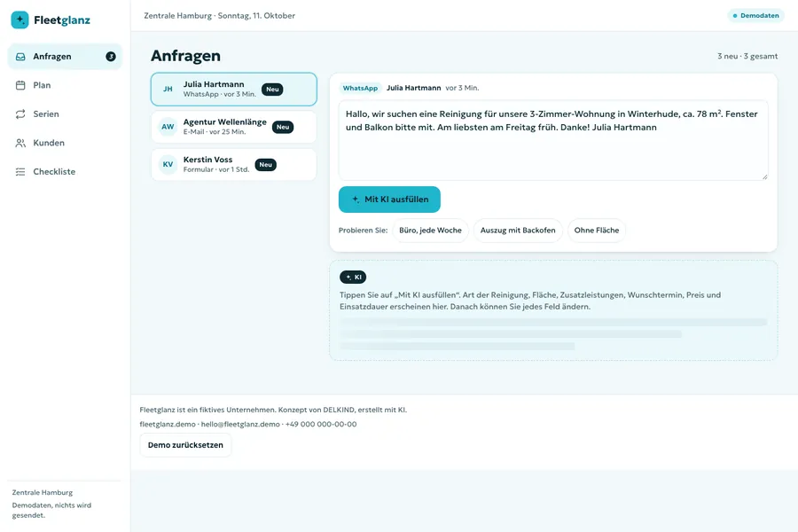This screenshot has width=798, height=532.
Task: Click into the request message text area
Action: pos(553,140)
